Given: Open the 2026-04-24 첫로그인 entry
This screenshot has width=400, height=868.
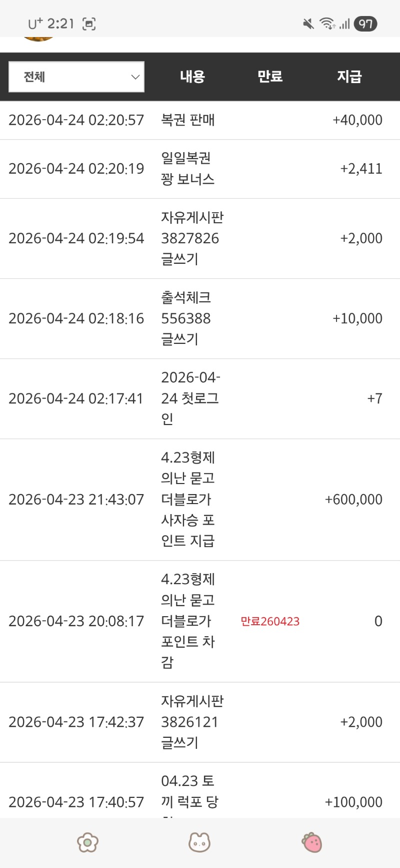Looking at the screenshot, I should click(190, 398).
